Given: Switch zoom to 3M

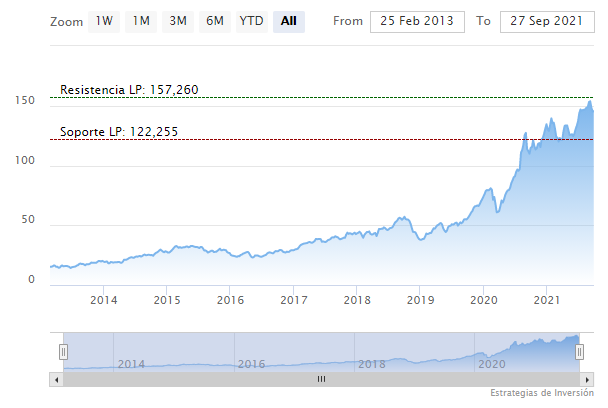Looking at the screenshot, I should (x=178, y=21).
